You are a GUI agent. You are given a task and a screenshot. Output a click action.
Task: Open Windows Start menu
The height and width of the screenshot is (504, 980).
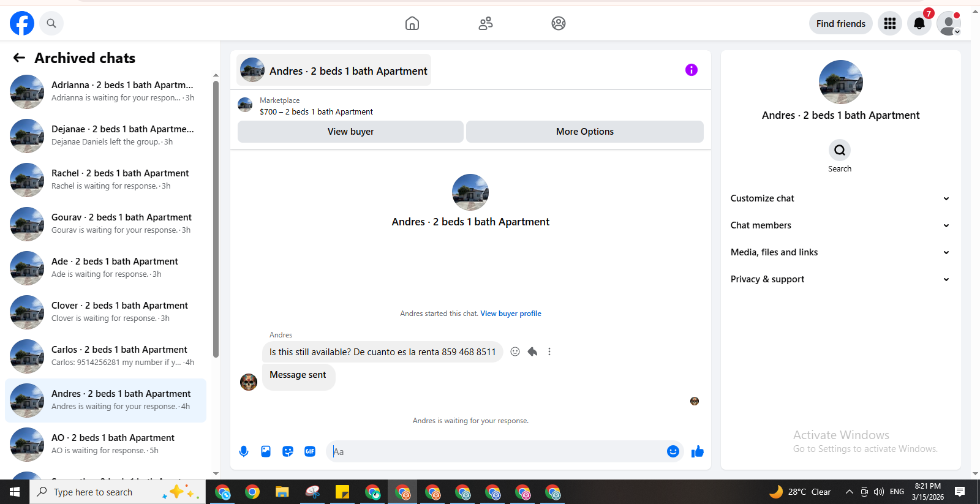coord(15,492)
